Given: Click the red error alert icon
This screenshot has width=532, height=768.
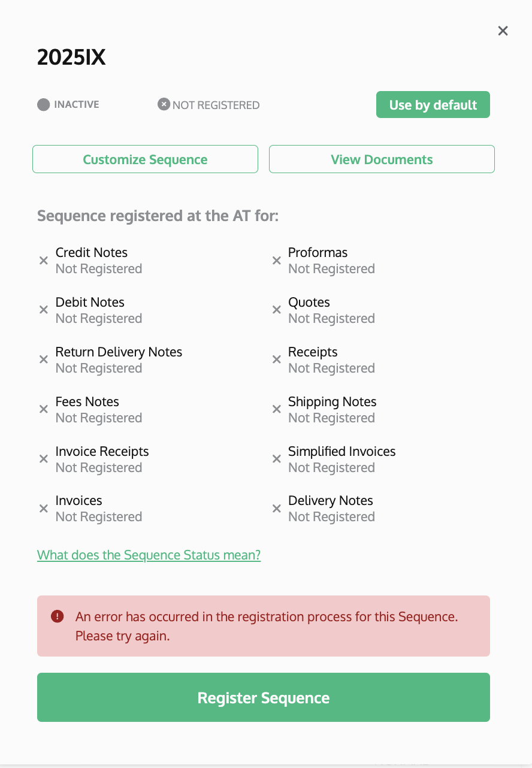Looking at the screenshot, I should 57,616.
